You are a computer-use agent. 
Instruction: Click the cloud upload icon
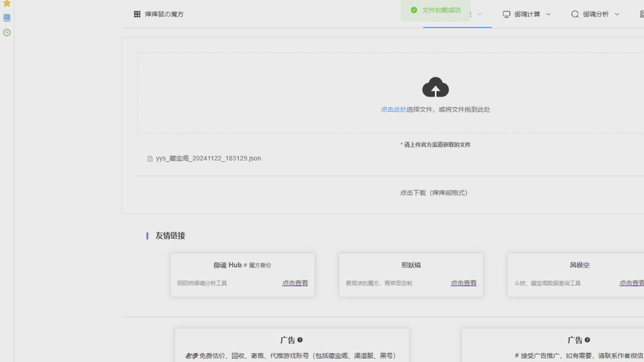point(436,87)
